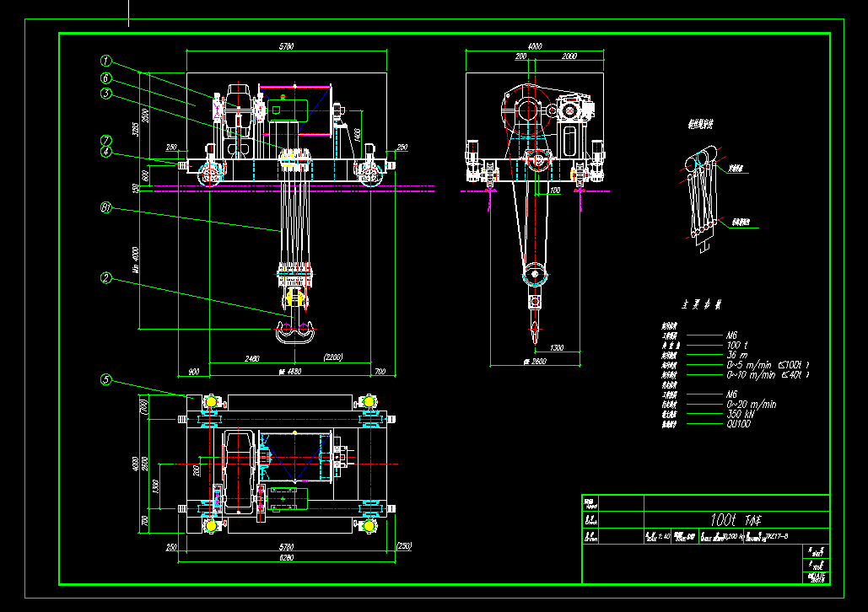Select balloon callout number 1 in front view

[x=105, y=60]
